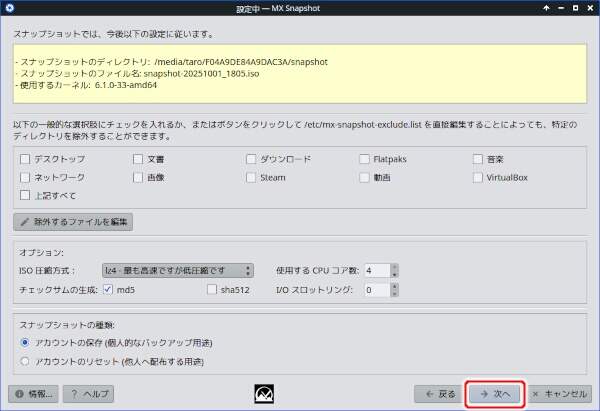The height and width of the screenshot is (411, 600).
Task: Enable the デスクトップ exclusion checkbox
Action: point(26,159)
